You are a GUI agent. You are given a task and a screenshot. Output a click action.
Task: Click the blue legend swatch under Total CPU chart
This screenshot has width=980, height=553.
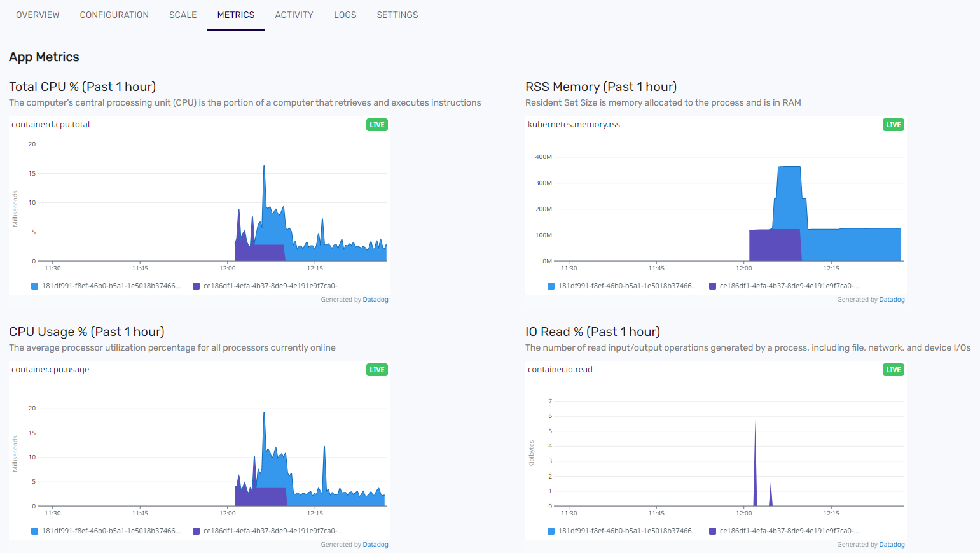pyautogui.click(x=34, y=286)
